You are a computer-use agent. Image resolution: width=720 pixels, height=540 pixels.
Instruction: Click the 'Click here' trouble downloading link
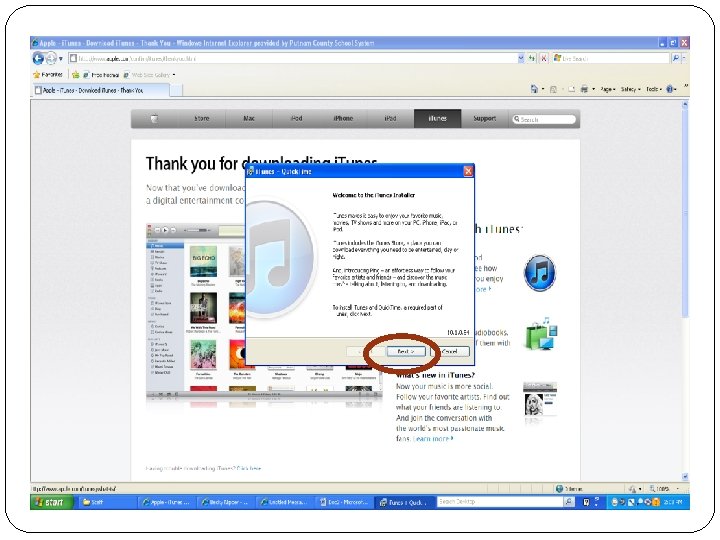[x=248, y=468]
